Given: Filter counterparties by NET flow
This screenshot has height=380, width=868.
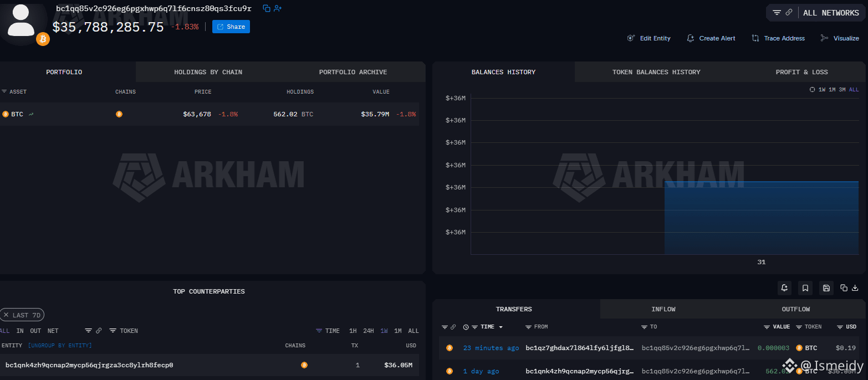Looking at the screenshot, I should 53,331.
